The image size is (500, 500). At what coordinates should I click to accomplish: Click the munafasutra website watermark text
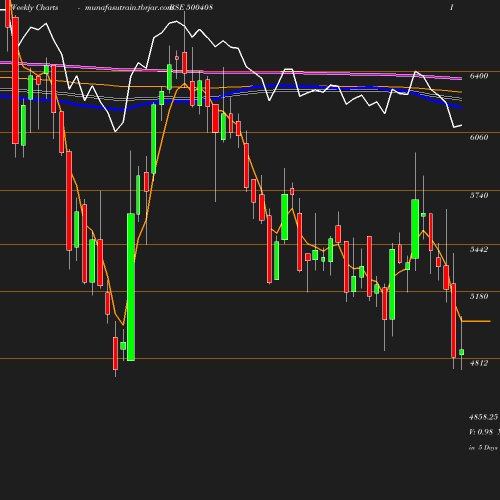128,7
